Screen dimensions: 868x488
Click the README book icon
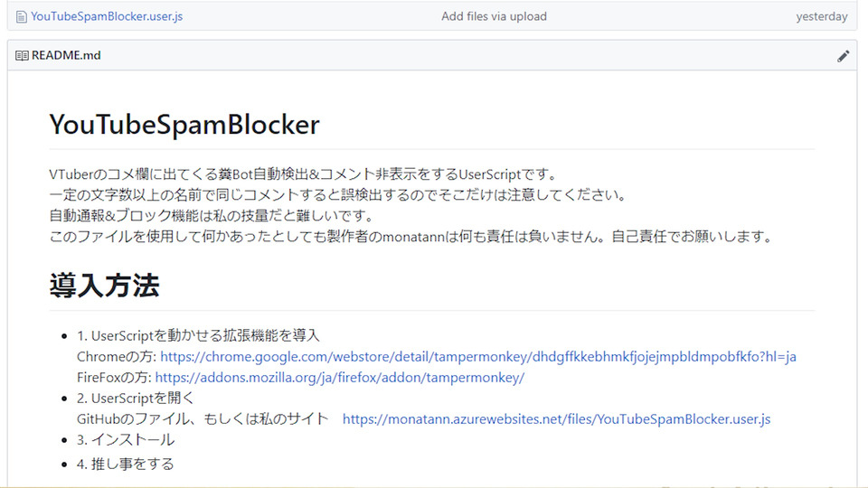pos(22,55)
